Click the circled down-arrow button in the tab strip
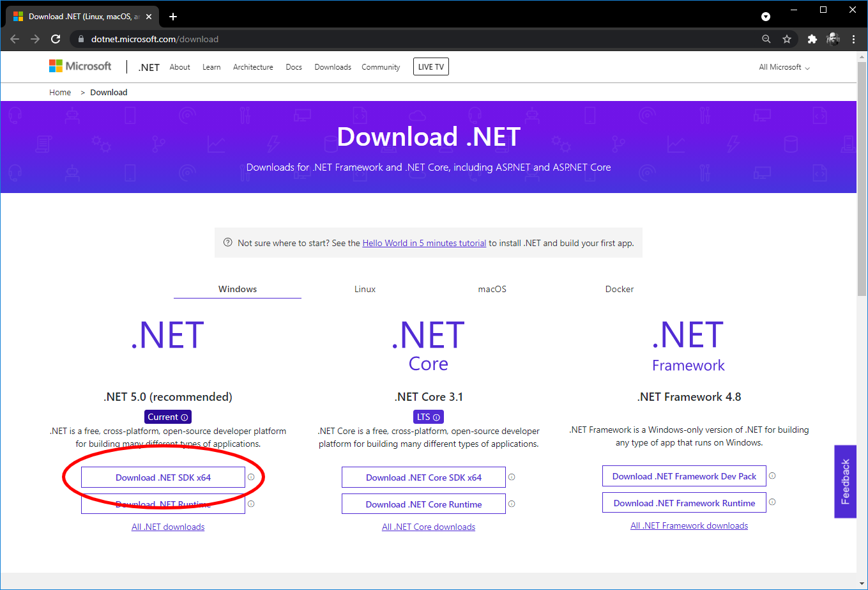This screenshot has width=868, height=590. (x=766, y=17)
